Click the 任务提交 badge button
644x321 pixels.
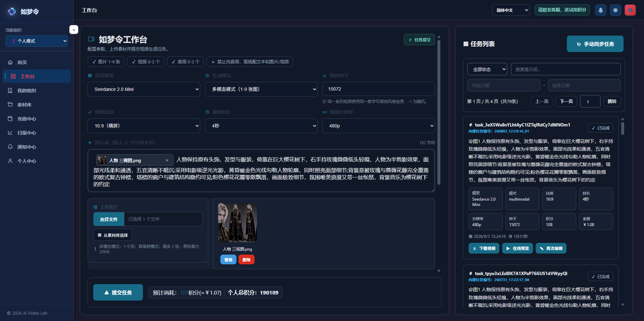[419, 40]
